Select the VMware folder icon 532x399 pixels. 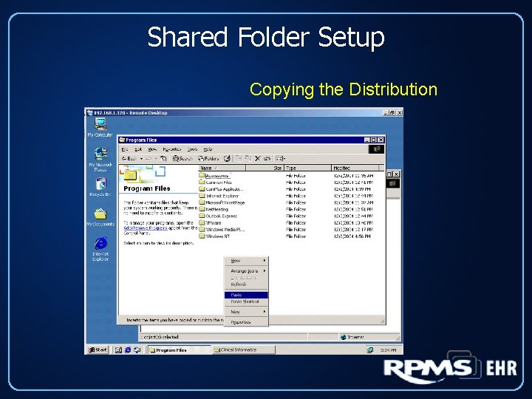pyautogui.click(x=202, y=222)
